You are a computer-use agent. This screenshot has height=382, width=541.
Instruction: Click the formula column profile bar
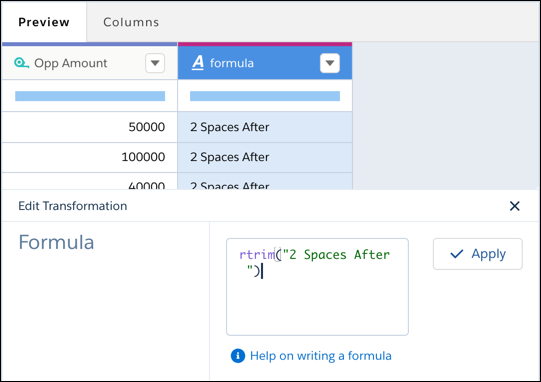pos(265,96)
